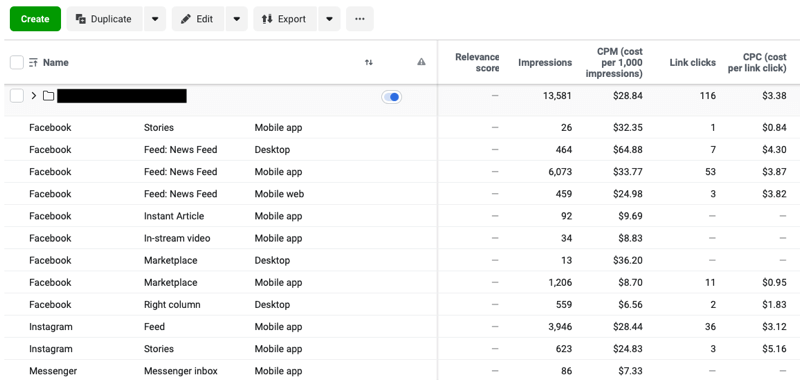
Task: Click the Messenger inbox placement
Action: tap(181, 371)
